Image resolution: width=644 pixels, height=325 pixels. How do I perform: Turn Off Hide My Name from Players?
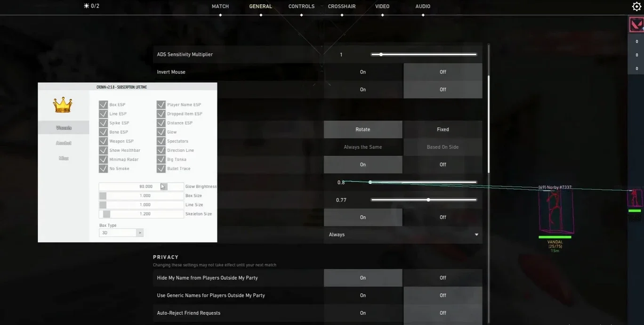443,278
